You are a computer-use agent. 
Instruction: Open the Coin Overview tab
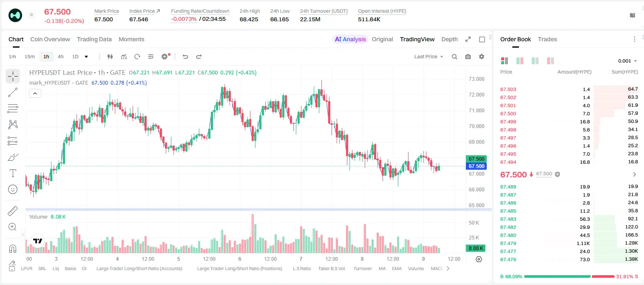tap(50, 39)
